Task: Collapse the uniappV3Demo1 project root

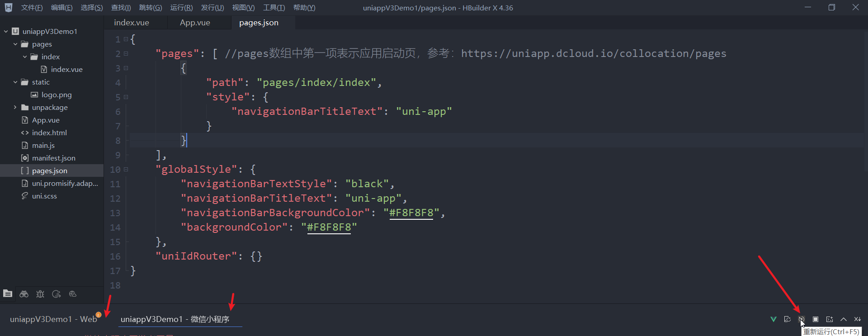Action: [6, 31]
